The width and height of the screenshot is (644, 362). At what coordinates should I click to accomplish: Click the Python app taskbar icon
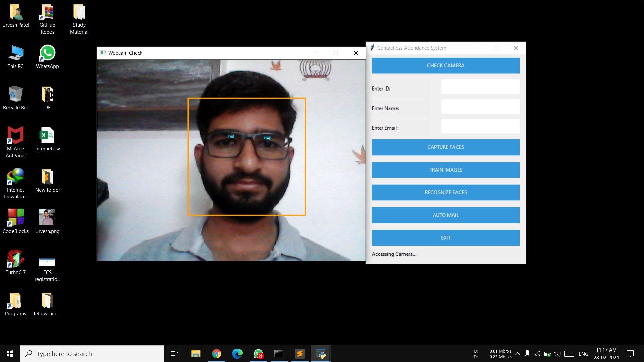(321, 354)
